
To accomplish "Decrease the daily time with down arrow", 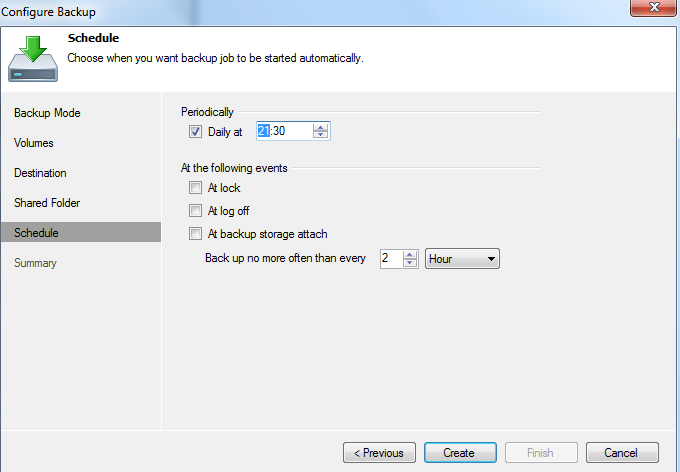I will 320,134.
